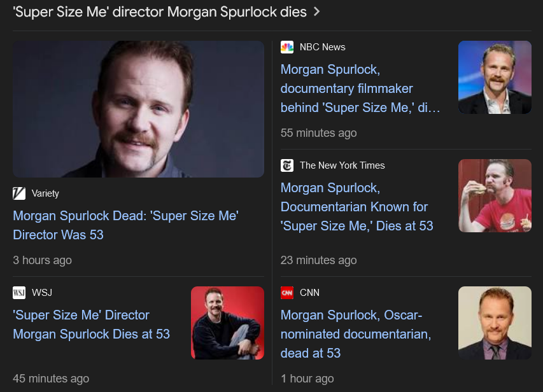Click the Variety logo icon
The height and width of the screenshot is (392, 543).
pyautogui.click(x=19, y=193)
